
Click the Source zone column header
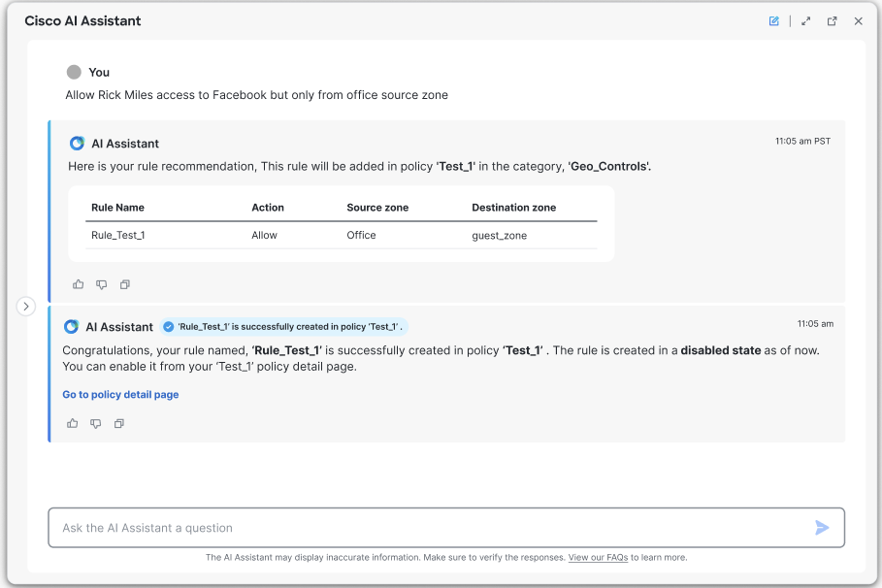pyautogui.click(x=377, y=207)
